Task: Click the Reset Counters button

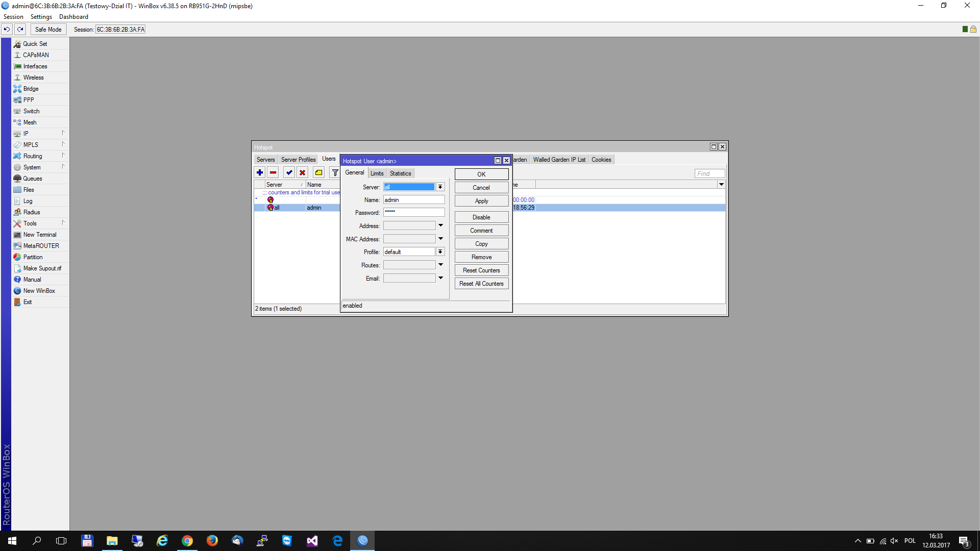Action: point(481,270)
